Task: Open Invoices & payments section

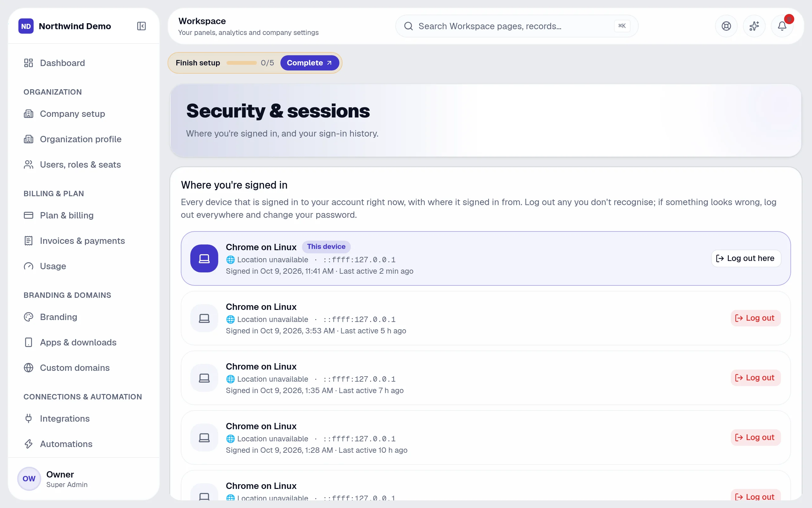Action: click(x=83, y=241)
